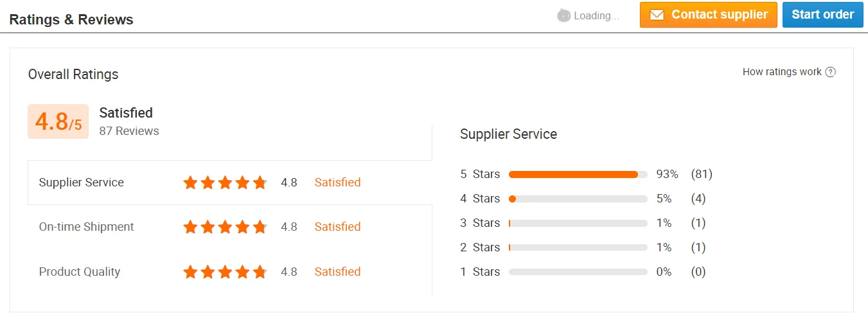The width and height of the screenshot is (868, 322).
Task: Click the 4 Stars progress bar
Action: pos(578,199)
